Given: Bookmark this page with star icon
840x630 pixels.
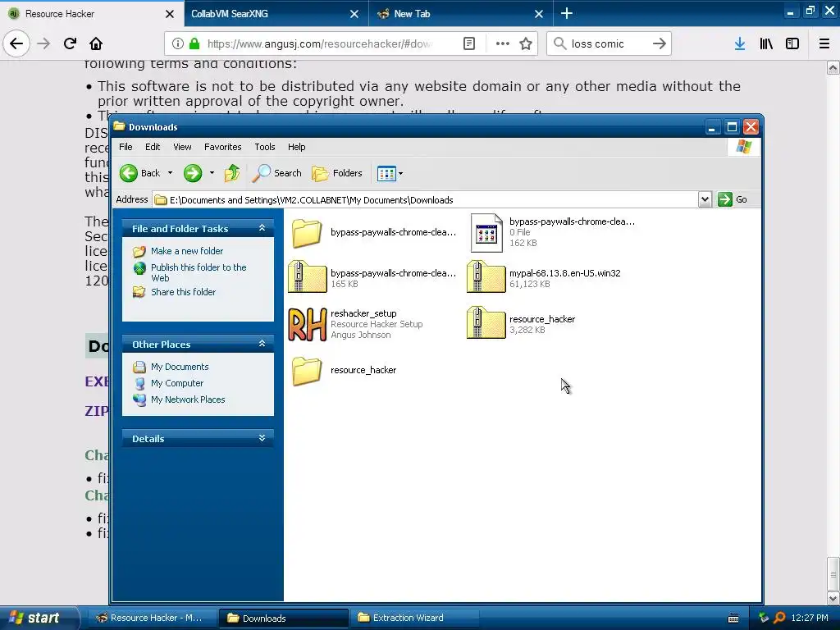Looking at the screenshot, I should coord(526,43).
